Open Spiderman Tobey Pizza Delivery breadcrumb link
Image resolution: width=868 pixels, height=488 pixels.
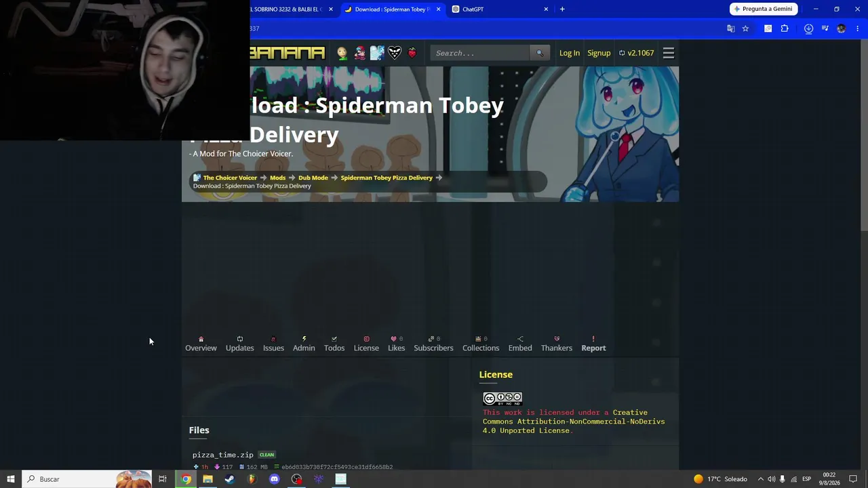(387, 178)
